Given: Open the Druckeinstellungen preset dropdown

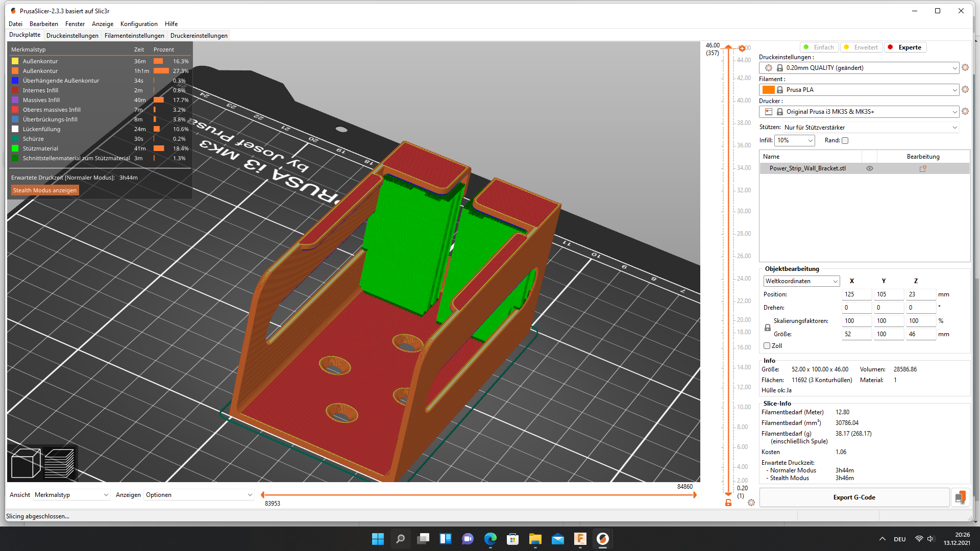Looking at the screenshot, I should (x=859, y=68).
